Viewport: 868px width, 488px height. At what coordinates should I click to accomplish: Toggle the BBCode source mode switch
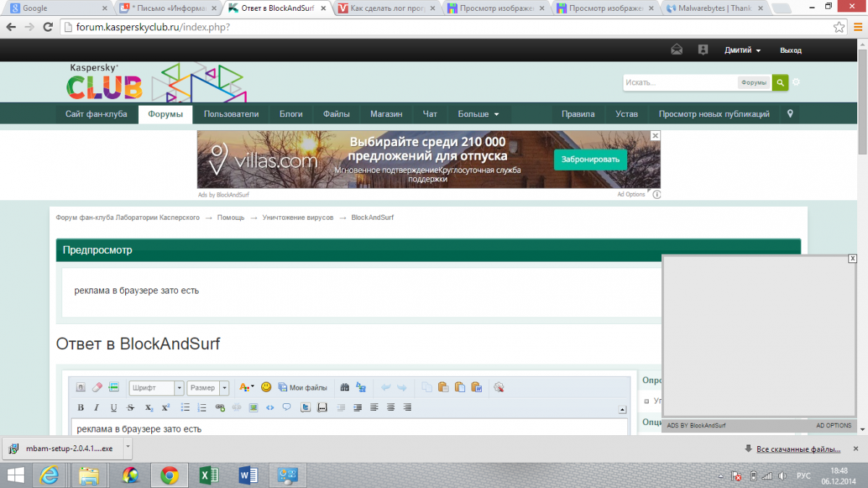click(x=81, y=388)
